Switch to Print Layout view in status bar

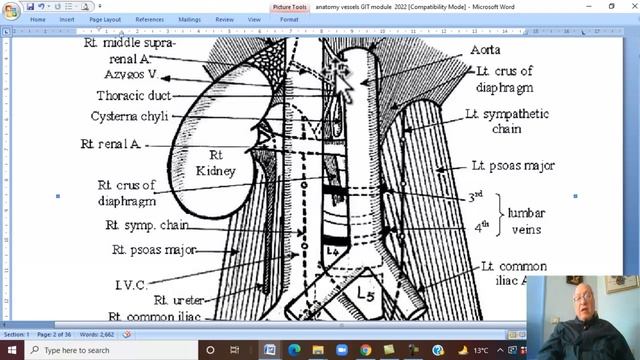pyautogui.click(x=512, y=335)
